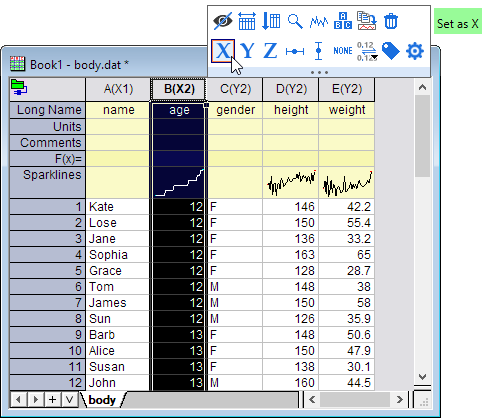
Task: Select the body sheet tab
Action: (102, 400)
